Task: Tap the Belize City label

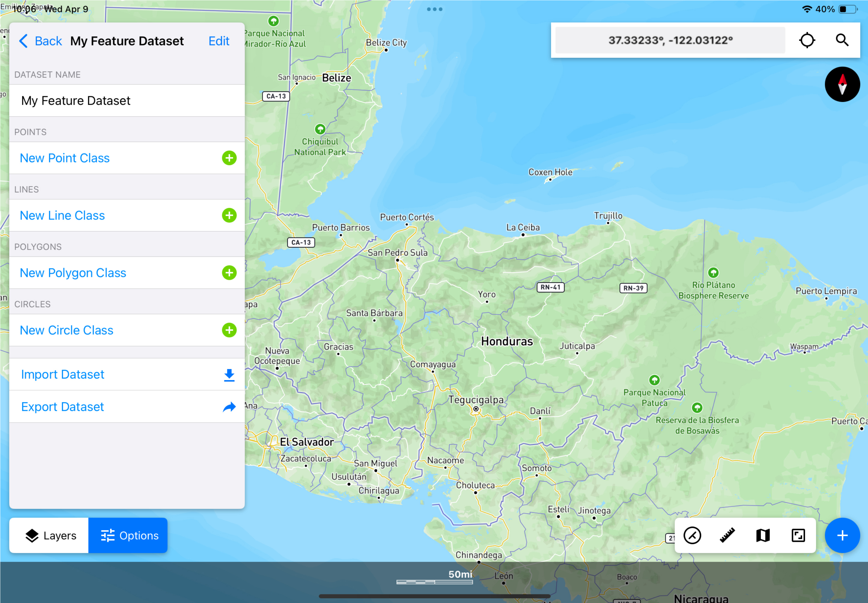Action: point(386,42)
